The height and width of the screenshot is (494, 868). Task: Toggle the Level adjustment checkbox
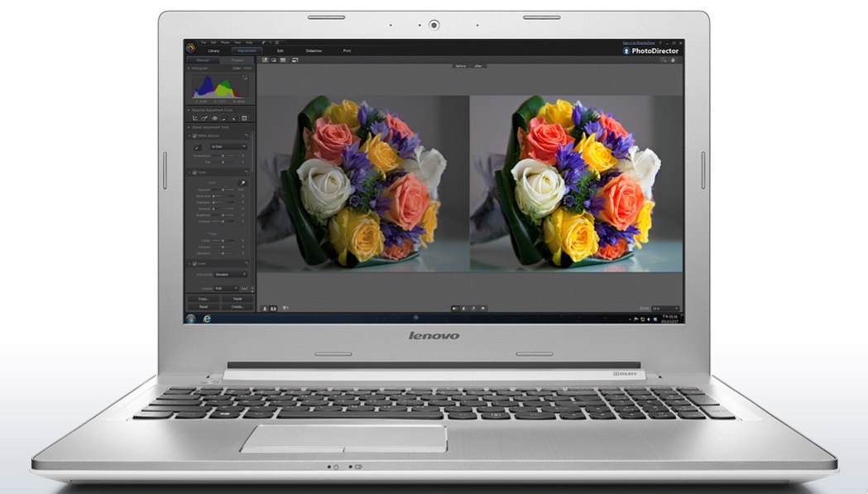(x=195, y=262)
